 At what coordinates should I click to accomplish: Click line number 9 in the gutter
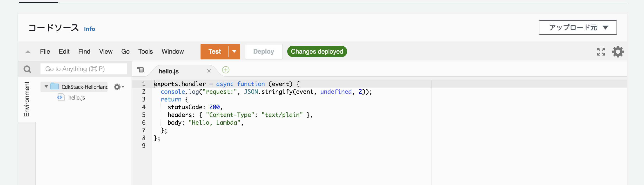144,146
